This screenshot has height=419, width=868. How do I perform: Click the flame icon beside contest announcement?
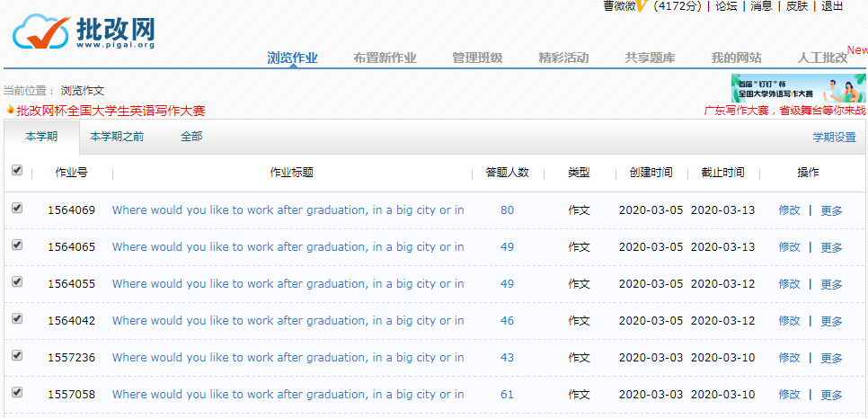tap(10, 111)
